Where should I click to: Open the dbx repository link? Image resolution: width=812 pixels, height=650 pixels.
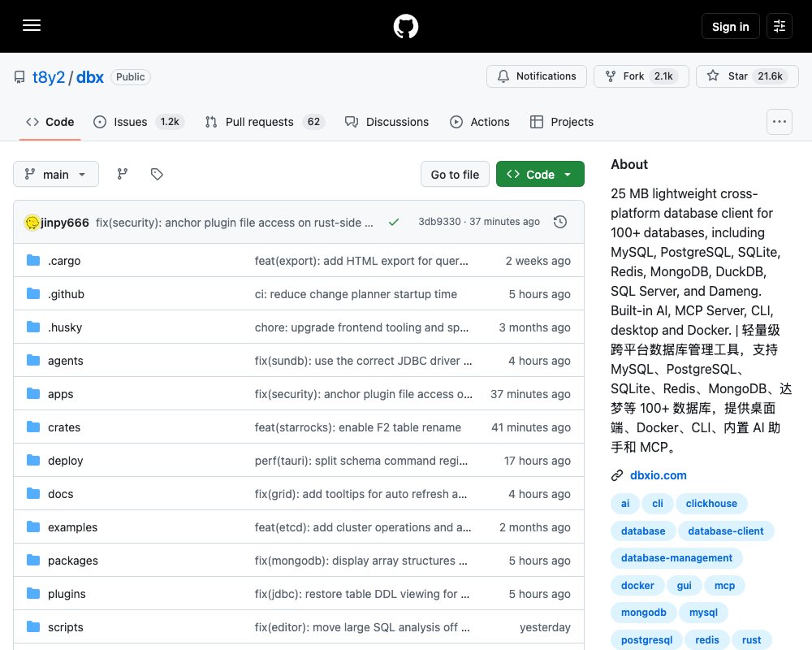tap(90, 76)
